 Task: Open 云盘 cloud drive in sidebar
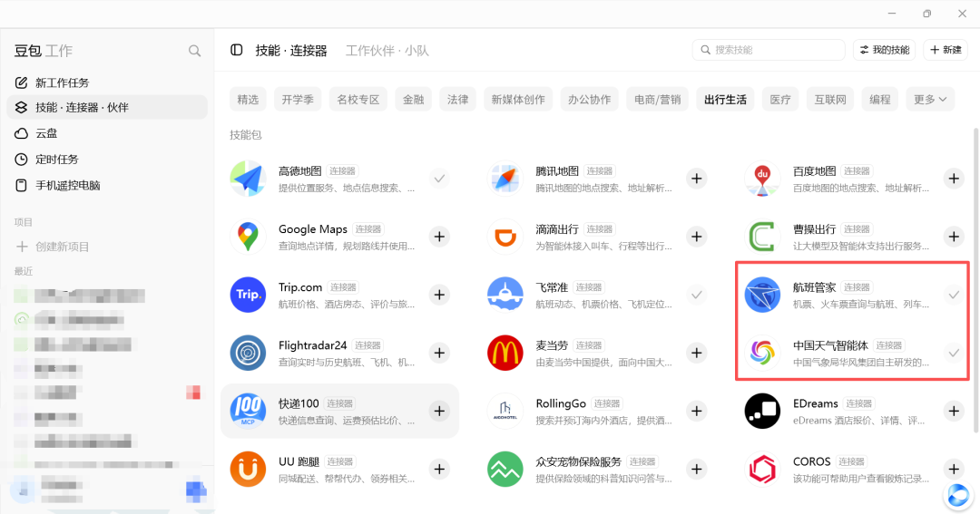(x=107, y=133)
